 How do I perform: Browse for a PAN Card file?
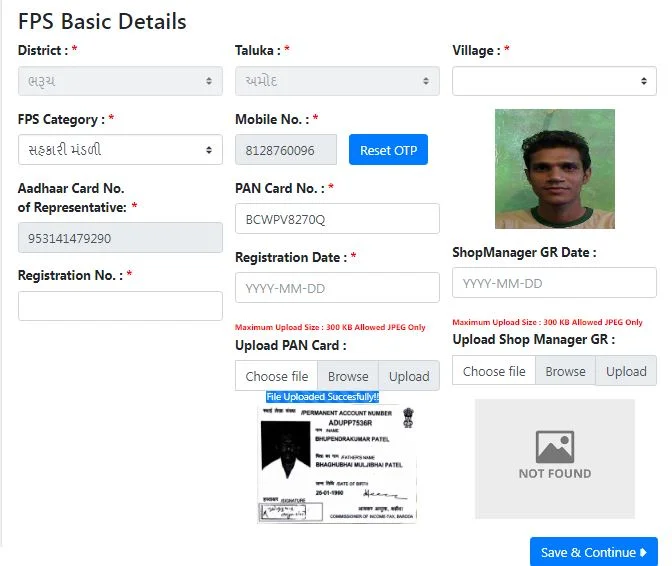348,376
